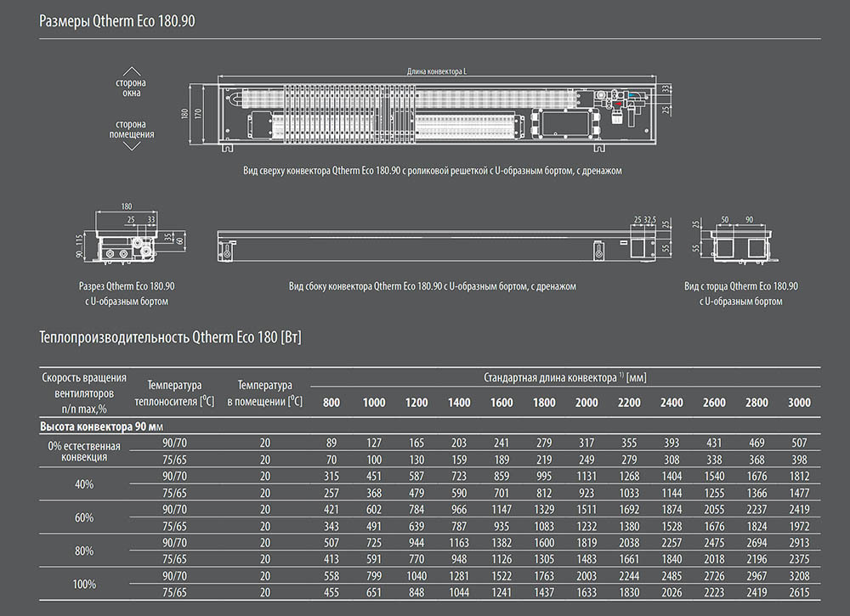Click the caption "Вид с торца Qtherm Eco 180.90"
Image resolution: width=850 pixels, height=616 pixels.
pos(741,286)
